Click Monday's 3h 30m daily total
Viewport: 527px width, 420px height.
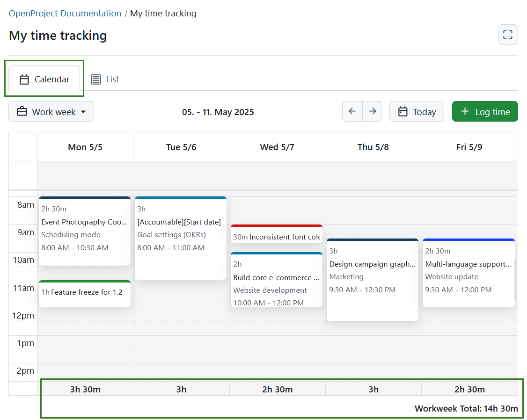click(x=85, y=390)
